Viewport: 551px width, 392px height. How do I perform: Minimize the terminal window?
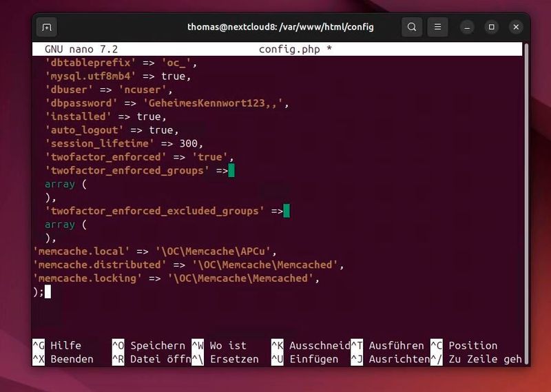click(467, 27)
